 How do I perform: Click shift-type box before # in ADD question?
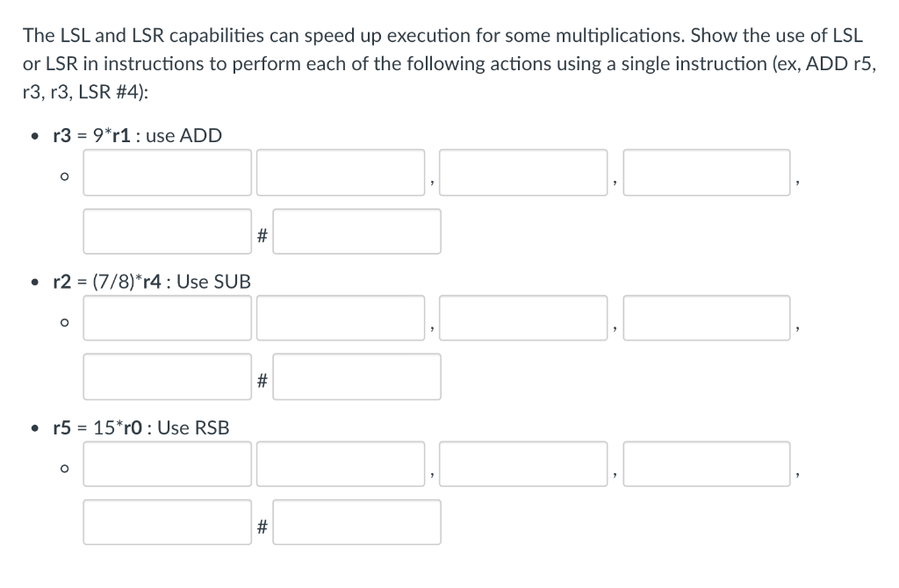(168, 232)
